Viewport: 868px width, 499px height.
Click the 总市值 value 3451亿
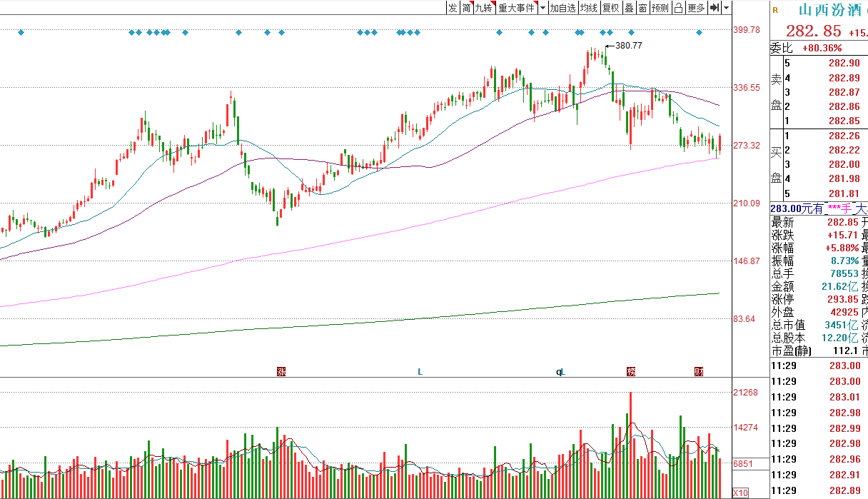pos(842,325)
